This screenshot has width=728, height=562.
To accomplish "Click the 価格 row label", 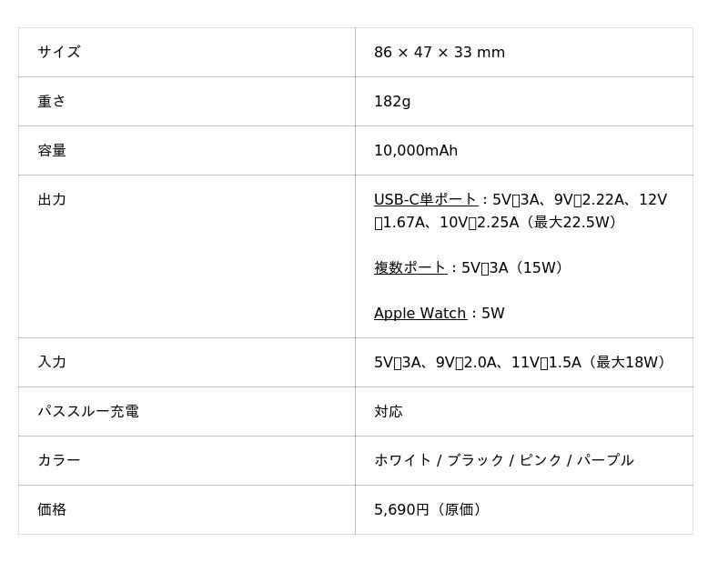I will [x=52, y=510].
